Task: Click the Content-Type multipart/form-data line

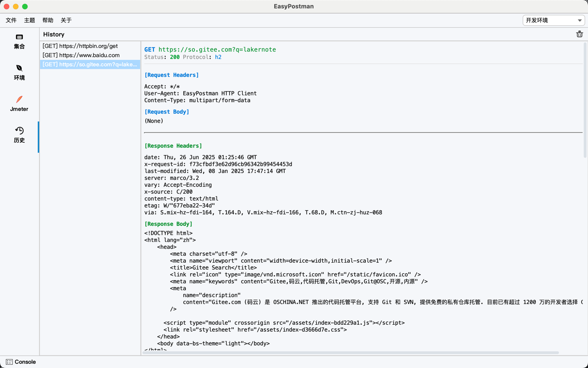Action: [x=197, y=100]
